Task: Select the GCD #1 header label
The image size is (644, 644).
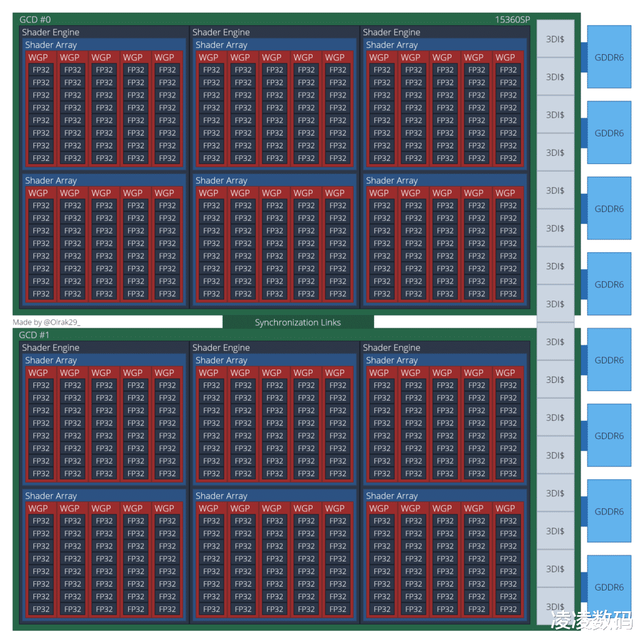Action: [35, 335]
